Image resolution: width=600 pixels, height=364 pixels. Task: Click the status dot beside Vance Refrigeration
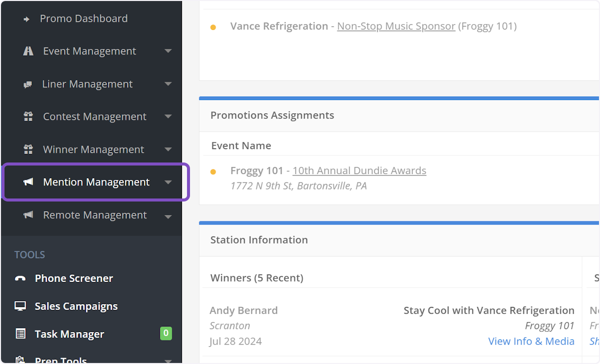click(213, 26)
